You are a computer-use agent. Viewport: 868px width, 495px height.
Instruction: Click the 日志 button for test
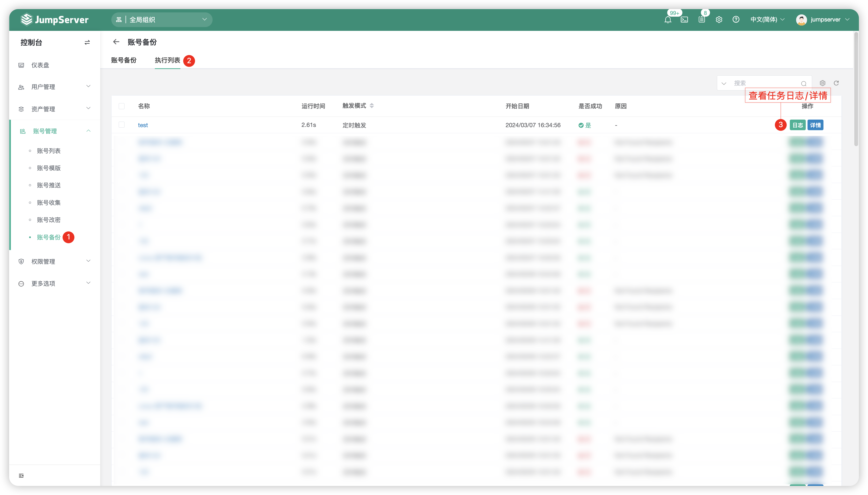coord(797,125)
